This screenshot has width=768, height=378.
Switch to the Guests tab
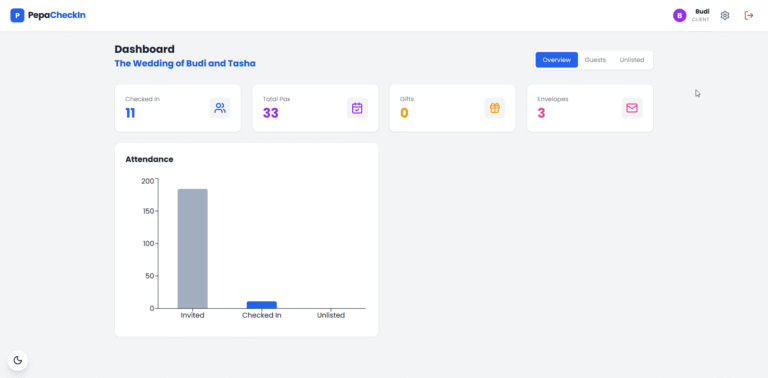tap(595, 60)
